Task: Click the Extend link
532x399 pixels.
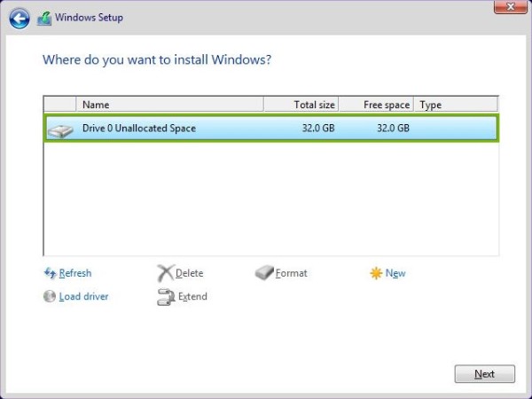Action: (192, 296)
